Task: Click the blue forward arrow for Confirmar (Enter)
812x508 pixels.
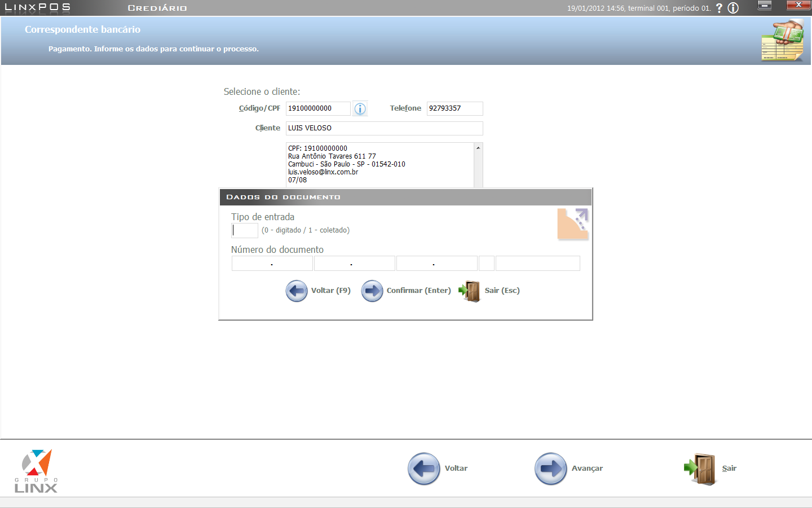Action: point(372,291)
